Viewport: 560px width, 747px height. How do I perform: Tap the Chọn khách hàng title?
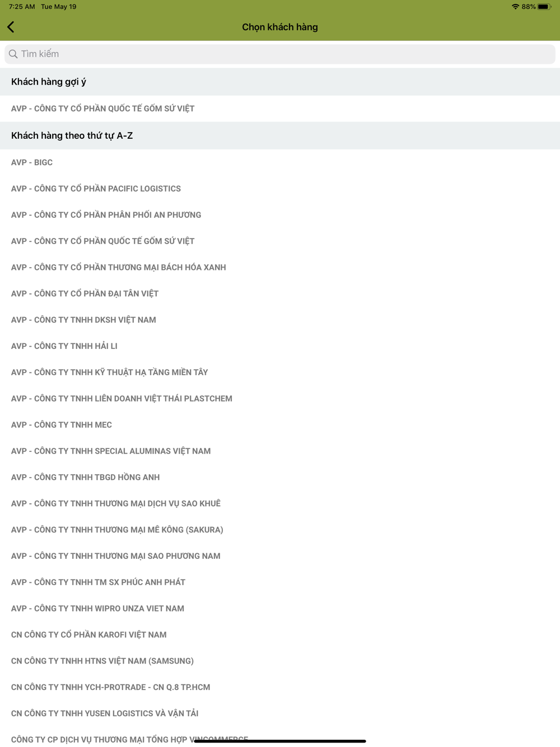(280, 27)
